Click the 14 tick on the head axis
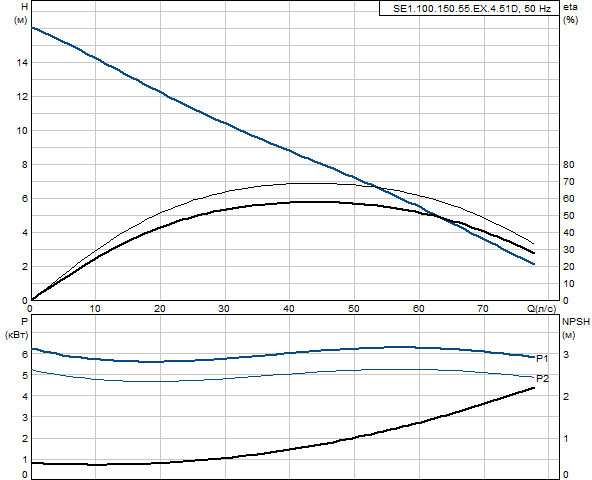Image resolution: width=592 pixels, height=480 pixels. [x=22, y=63]
